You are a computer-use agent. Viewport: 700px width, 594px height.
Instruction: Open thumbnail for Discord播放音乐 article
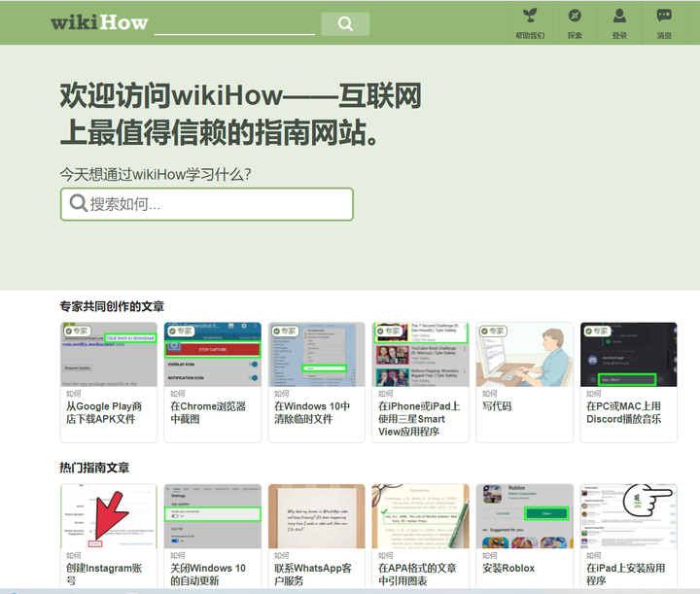pos(629,354)
